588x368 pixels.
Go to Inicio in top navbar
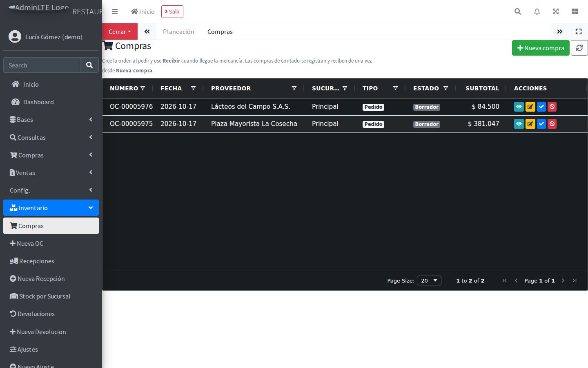143,11
